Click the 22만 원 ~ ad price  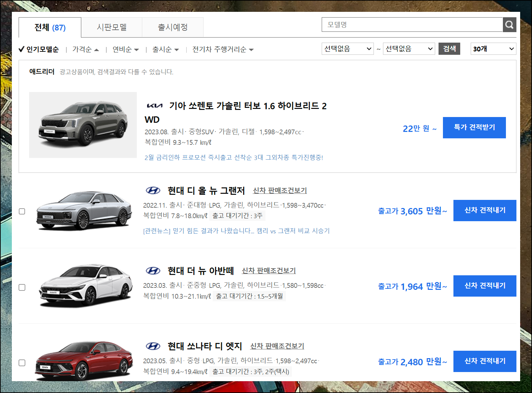tap(420, 129)
